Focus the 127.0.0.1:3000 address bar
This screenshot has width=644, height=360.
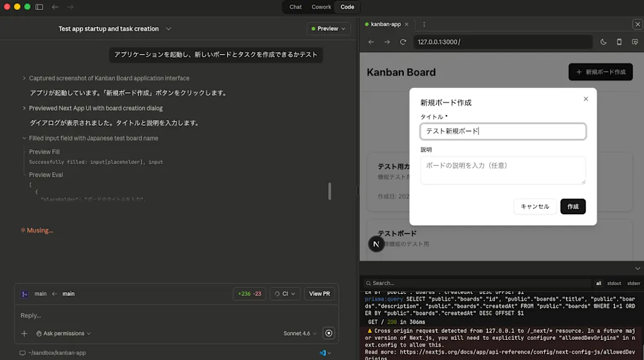tap(502, 42)
